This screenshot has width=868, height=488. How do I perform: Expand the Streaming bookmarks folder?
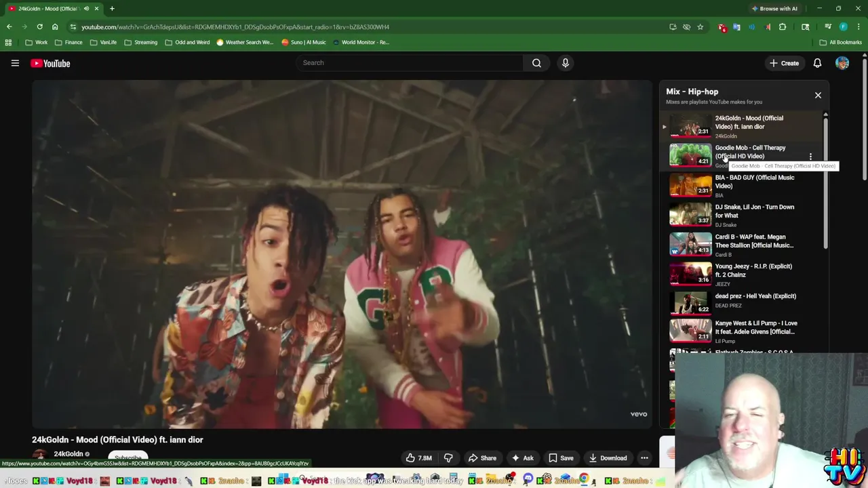pyautogui.click(x=140, y=42)
